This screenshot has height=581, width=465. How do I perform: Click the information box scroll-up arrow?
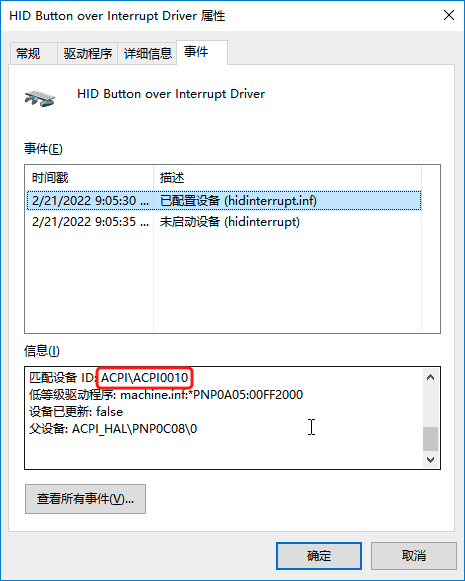[430, 377]
